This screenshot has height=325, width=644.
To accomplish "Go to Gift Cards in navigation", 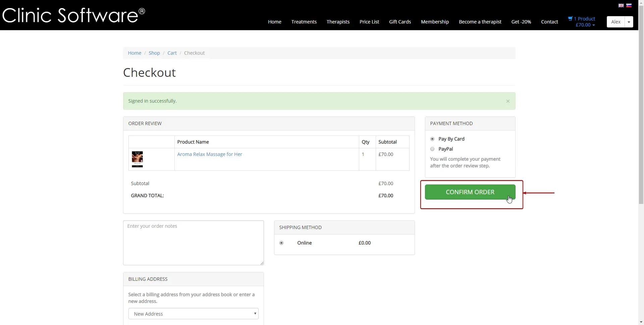I will [x=400, y=22].
